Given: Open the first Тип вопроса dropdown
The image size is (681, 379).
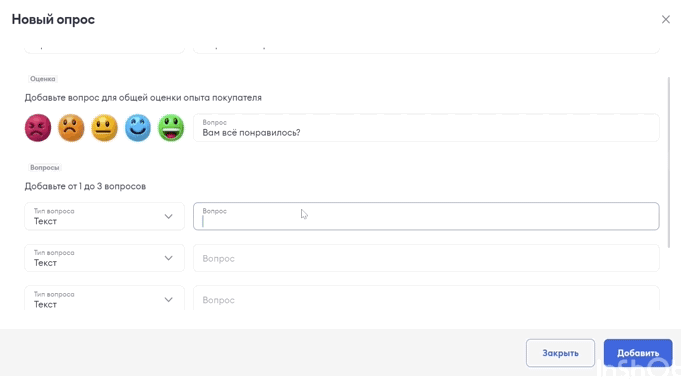Looking at the screenshot, I should (x=104, y=216).
